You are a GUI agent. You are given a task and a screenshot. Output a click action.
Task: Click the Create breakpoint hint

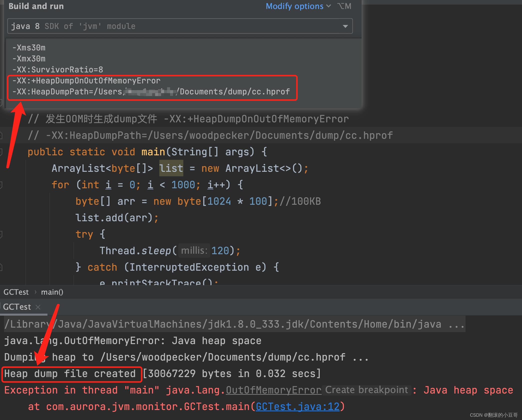[x=367, y=390]
